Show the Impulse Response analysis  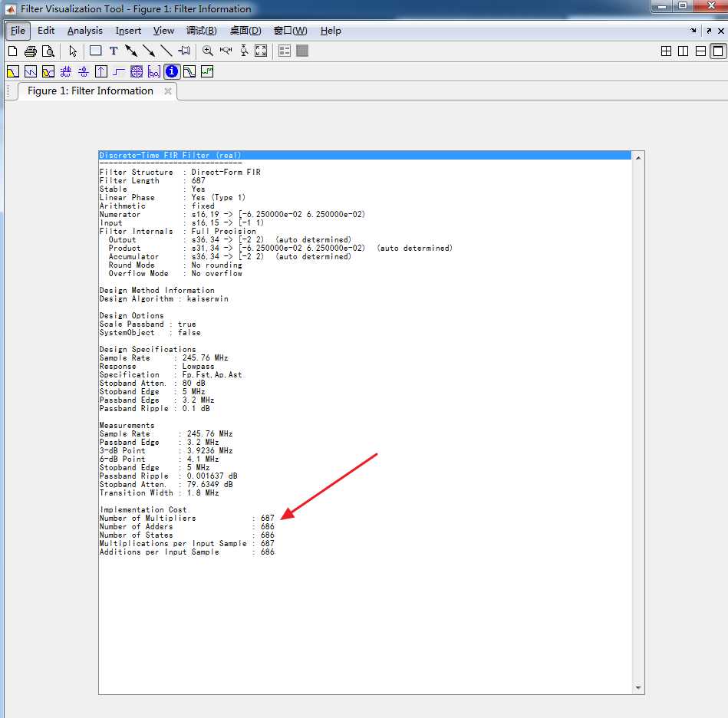pos(101,71)
